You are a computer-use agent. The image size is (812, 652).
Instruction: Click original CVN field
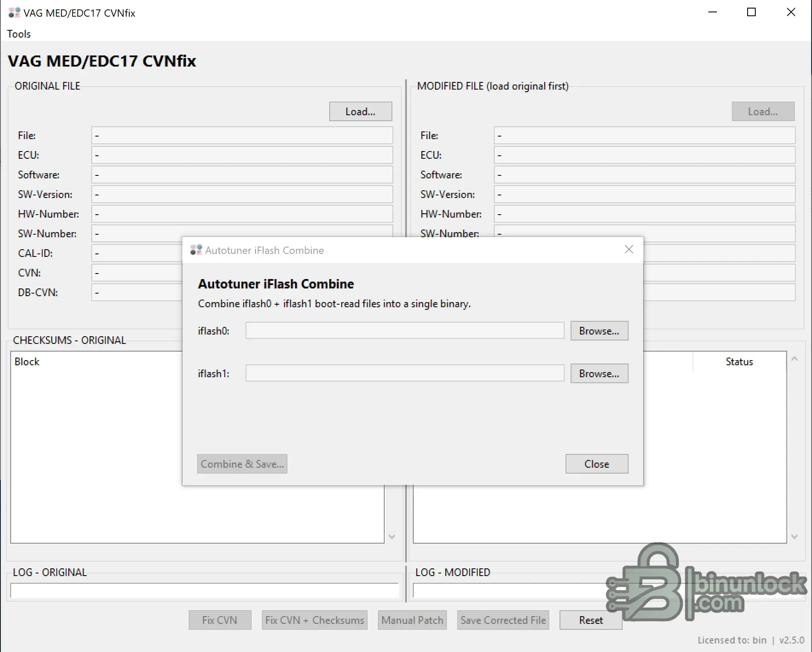pos(136,273)
